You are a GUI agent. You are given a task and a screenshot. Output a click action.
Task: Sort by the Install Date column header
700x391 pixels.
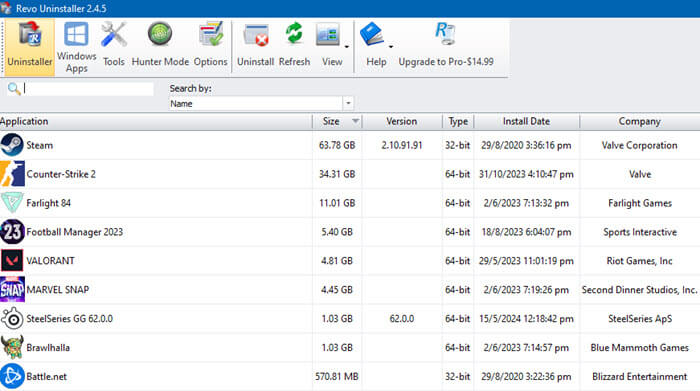click(526, 121)
